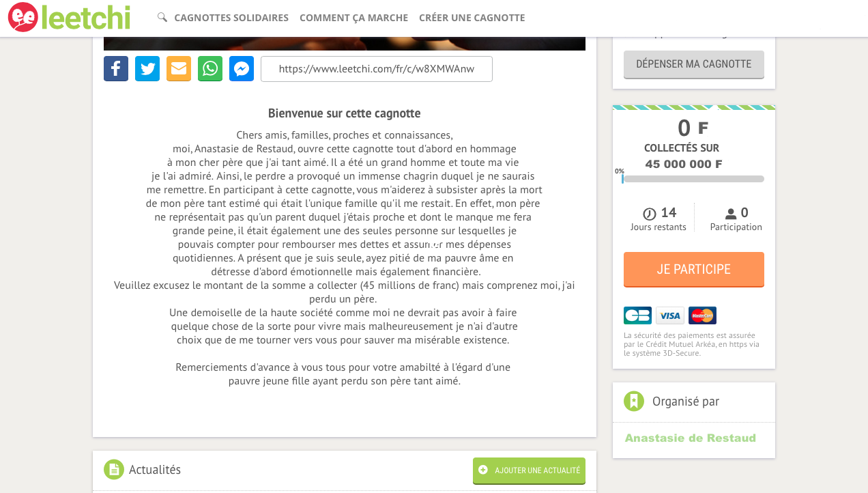Send the cagnotte by email icon
The width and height of the screenshot is (868, 493).
point(179,69)
